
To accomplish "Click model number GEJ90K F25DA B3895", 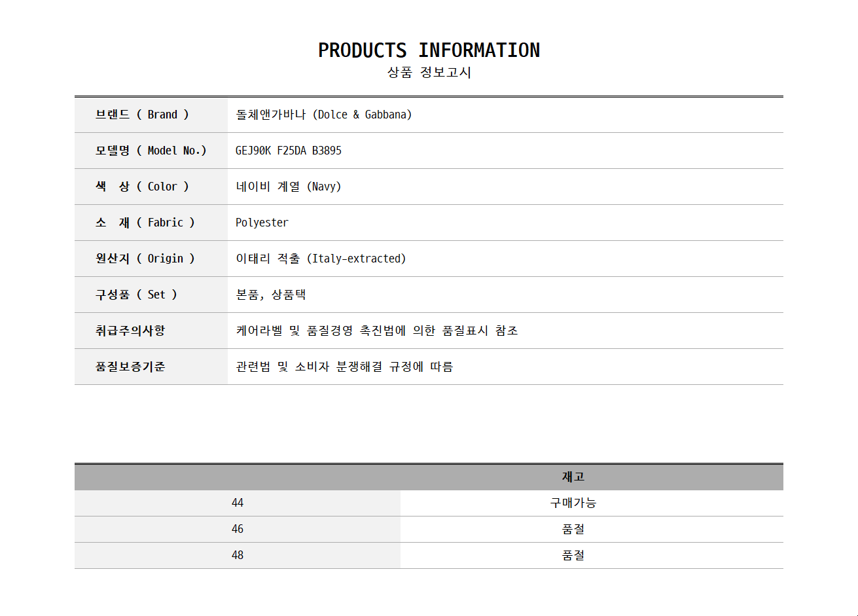I will (x=289, y=151).
